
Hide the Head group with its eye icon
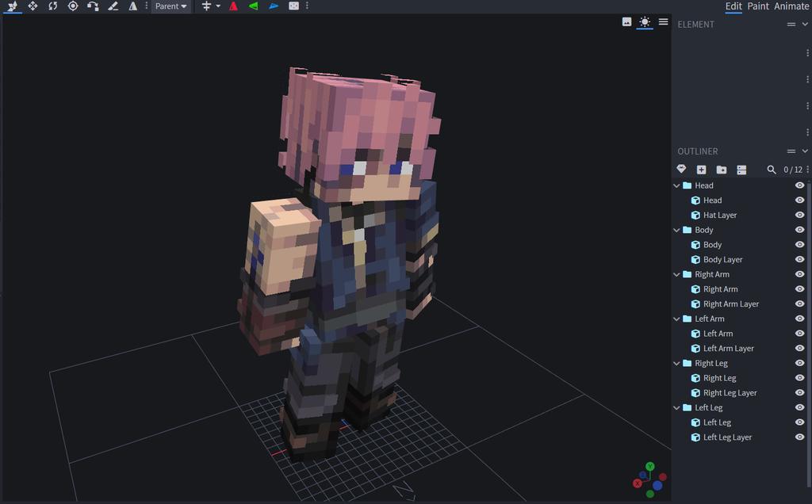[x=799, y=185]
